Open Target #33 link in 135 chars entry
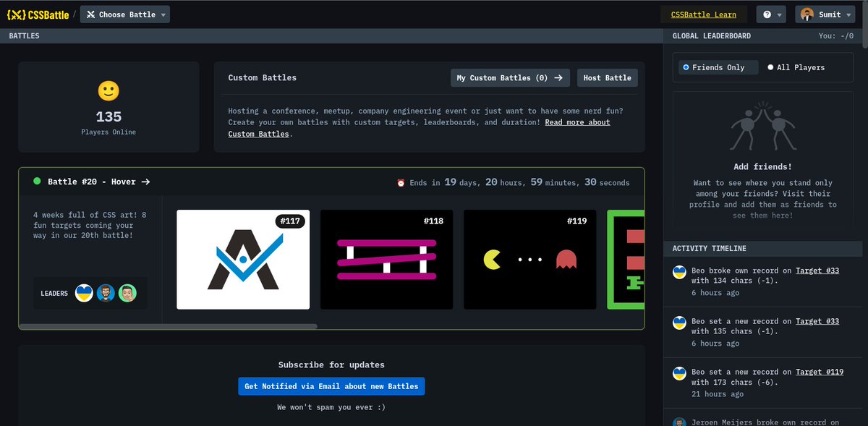The width and height of the screenshot is (868, 426). (x=817, y=321)
